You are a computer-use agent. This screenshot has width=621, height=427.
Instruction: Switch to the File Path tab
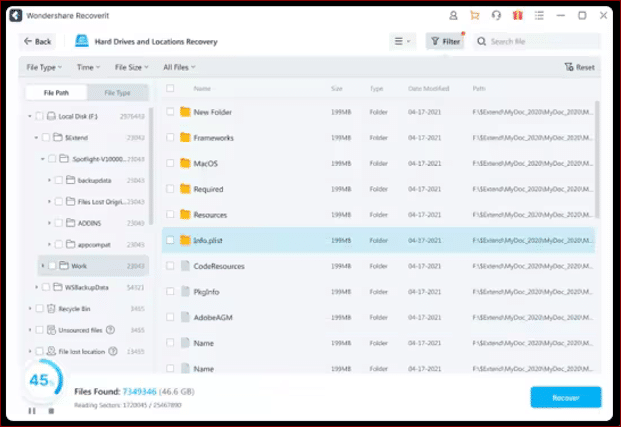pos(56,93)
